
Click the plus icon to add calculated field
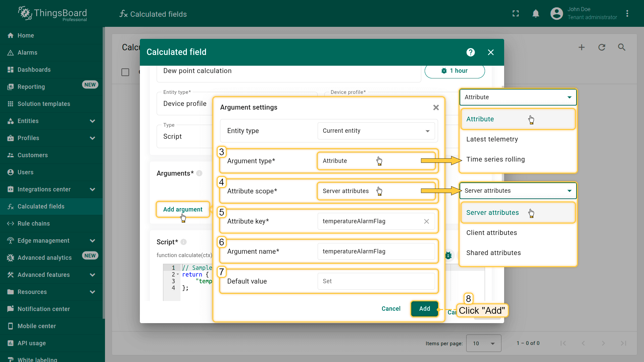point(582,47)
